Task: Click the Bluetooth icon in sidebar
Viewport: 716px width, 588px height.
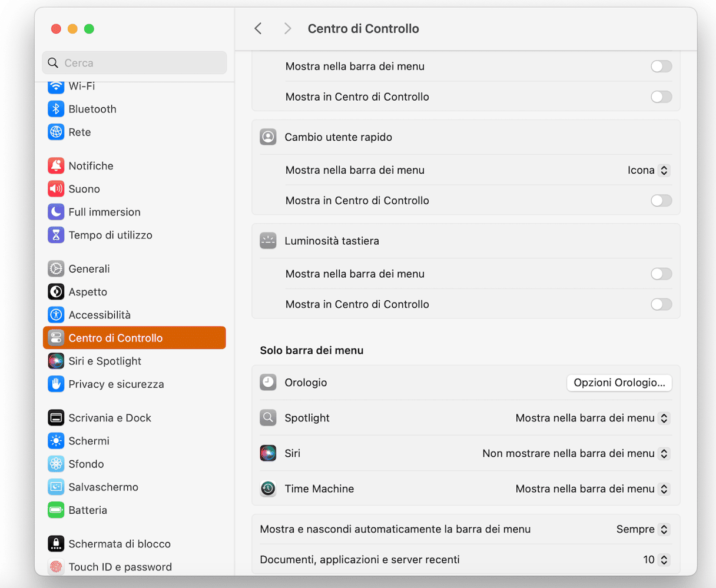Action: tap(56, 109)
